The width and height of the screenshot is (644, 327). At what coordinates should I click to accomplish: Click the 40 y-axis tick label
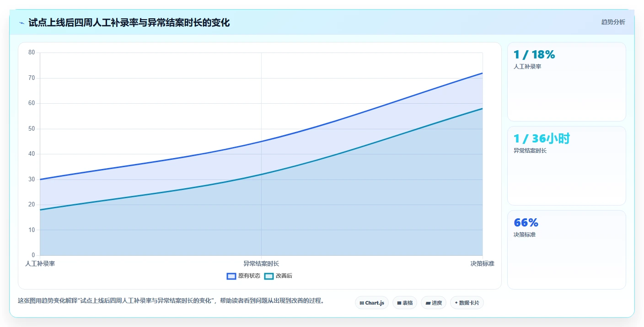click(32, 154)
